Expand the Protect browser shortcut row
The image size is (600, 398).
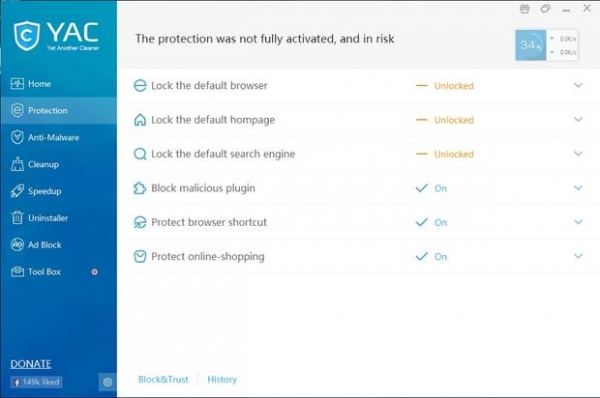(578, 222)
